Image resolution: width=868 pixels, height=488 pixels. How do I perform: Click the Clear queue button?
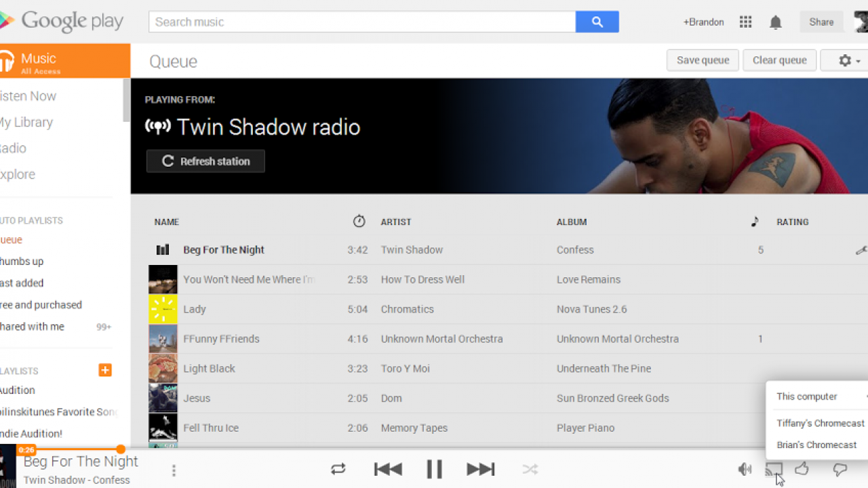coord(780,60)
